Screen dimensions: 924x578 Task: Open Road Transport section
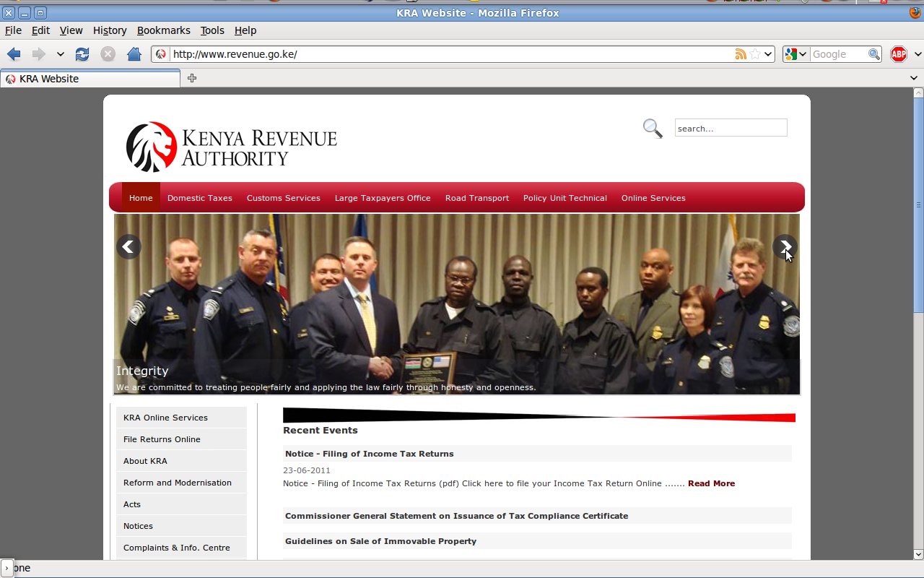(477, 198)
